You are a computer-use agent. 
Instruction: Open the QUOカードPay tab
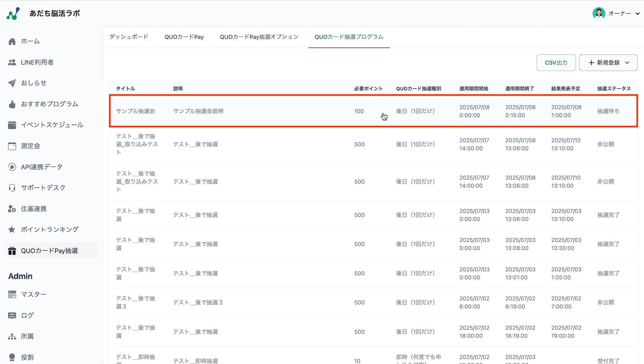coord(184,37)
